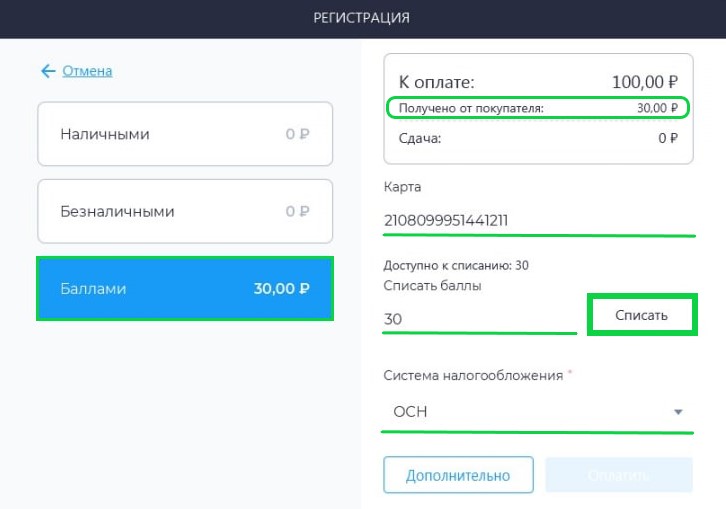726x509 pixels.
Task: Click the 30,00 ₽ amount in Баллами
Action: 282,289
